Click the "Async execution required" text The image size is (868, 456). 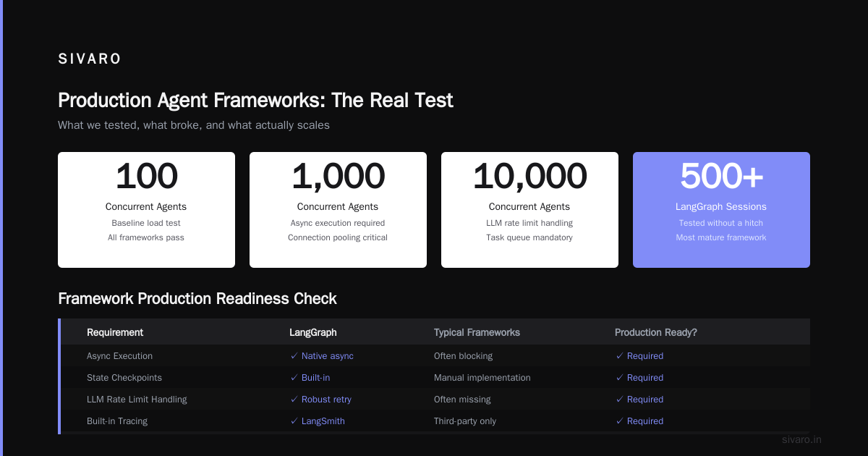(338, 223)
